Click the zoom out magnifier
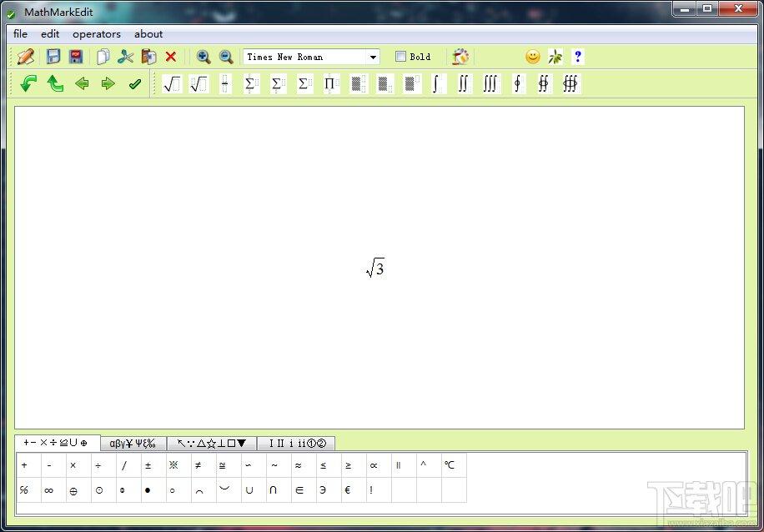 (225, 57)
